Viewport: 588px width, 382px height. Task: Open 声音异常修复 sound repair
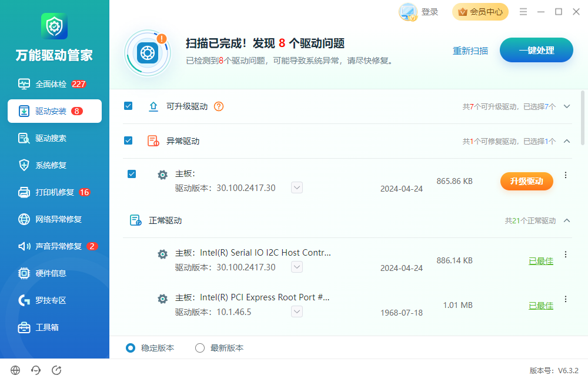click(x=54, y=246)
